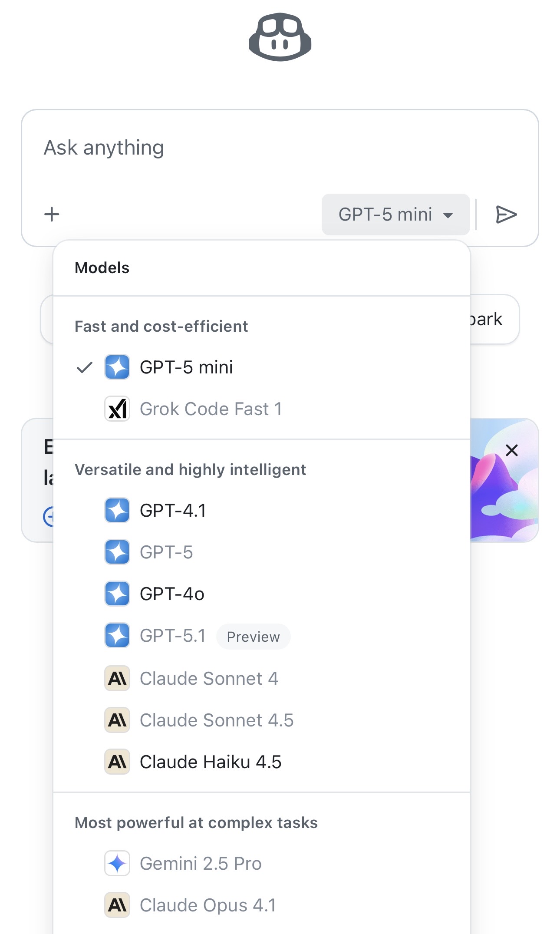Click the Copilot logo icon at top
This screenshot has width=560, height=934.
point(280,37)
